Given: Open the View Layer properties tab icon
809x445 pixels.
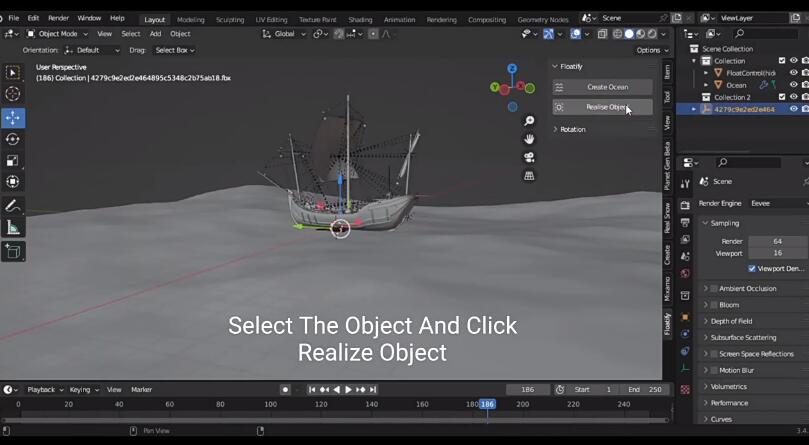Looking at the screenshot, I should 685,239.
